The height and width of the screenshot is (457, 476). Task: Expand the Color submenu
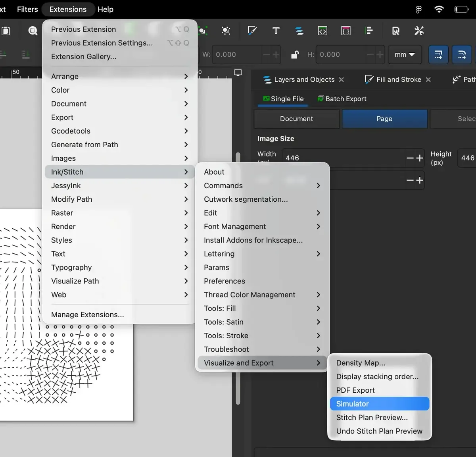[119, 90]
